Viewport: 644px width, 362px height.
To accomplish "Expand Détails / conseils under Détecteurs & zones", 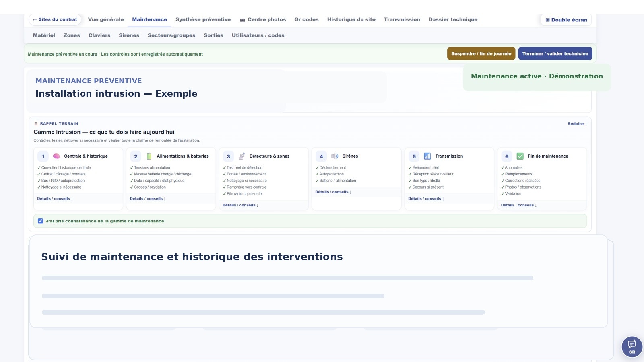I will tap(240, 205).
